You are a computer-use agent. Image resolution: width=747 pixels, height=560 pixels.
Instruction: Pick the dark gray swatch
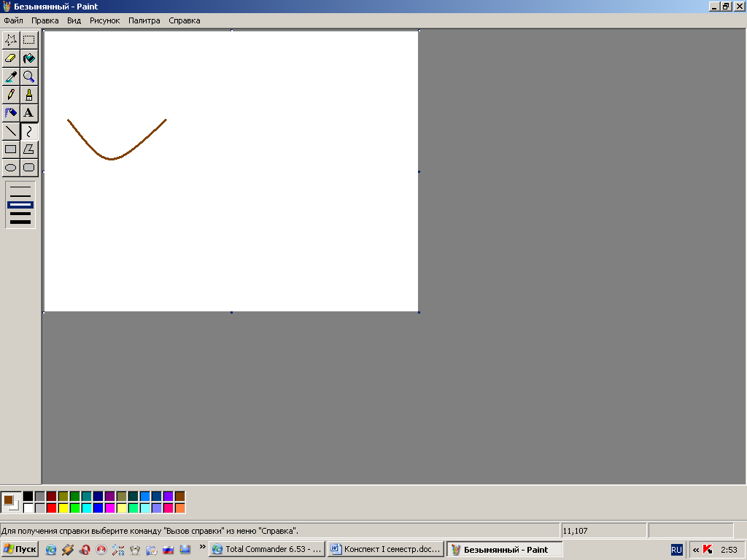click(x=40, y=497)
